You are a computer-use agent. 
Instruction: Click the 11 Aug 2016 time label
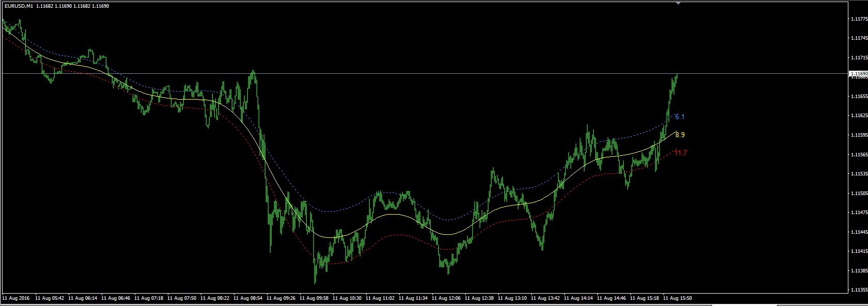pyautogui.click(x=16, y=298)
